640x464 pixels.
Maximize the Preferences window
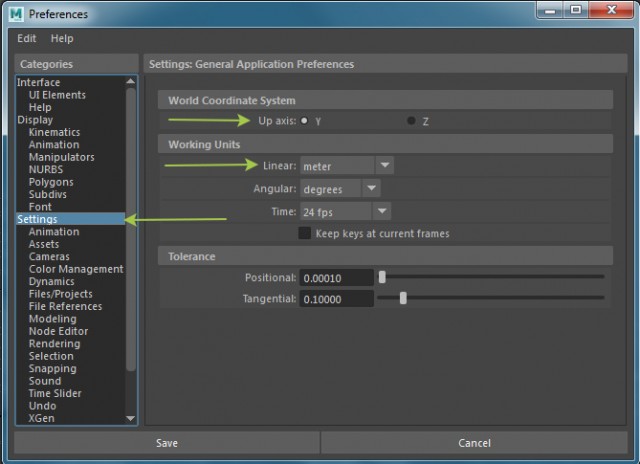[x=576, y=10]
